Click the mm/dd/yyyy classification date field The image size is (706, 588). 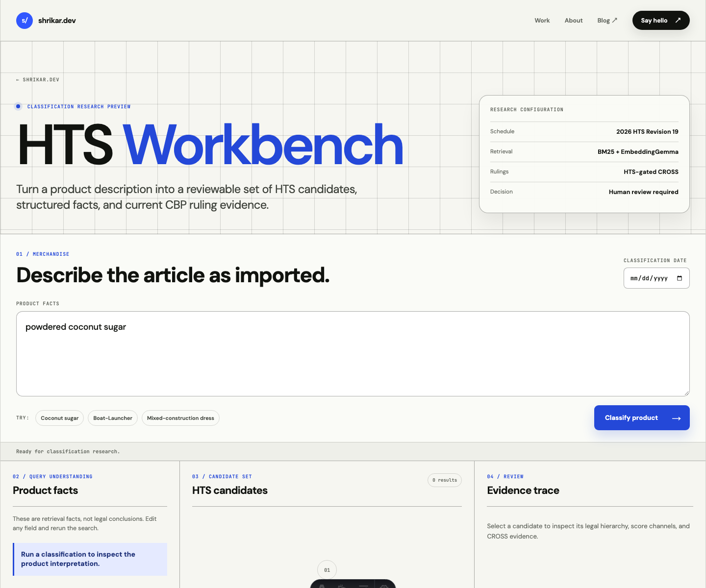pos(656,278)
